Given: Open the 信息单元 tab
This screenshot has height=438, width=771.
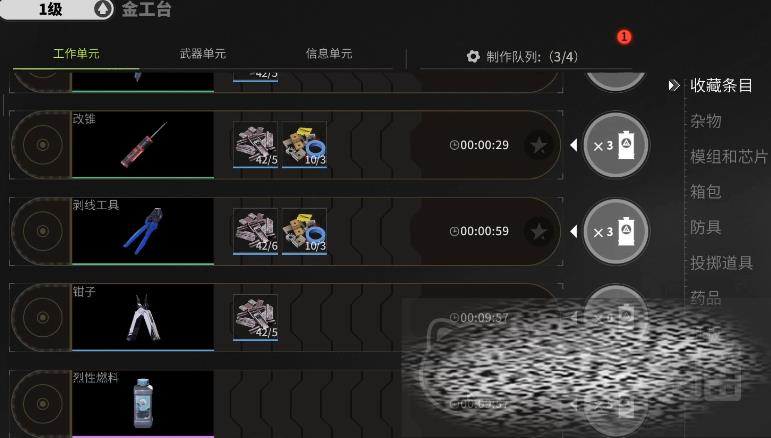Looking at the screenshot, I should [x=329, y=54].
